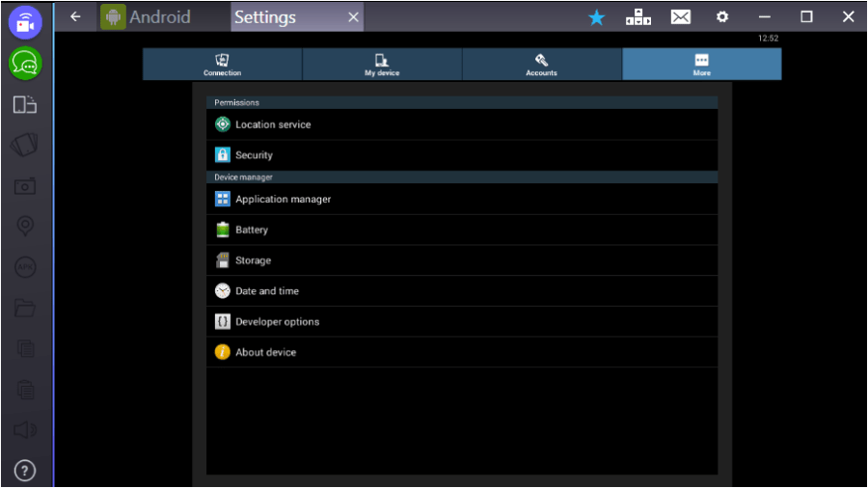Open the green chat bubble icon
The image size is (868, 488).
[x=25, y=64]
